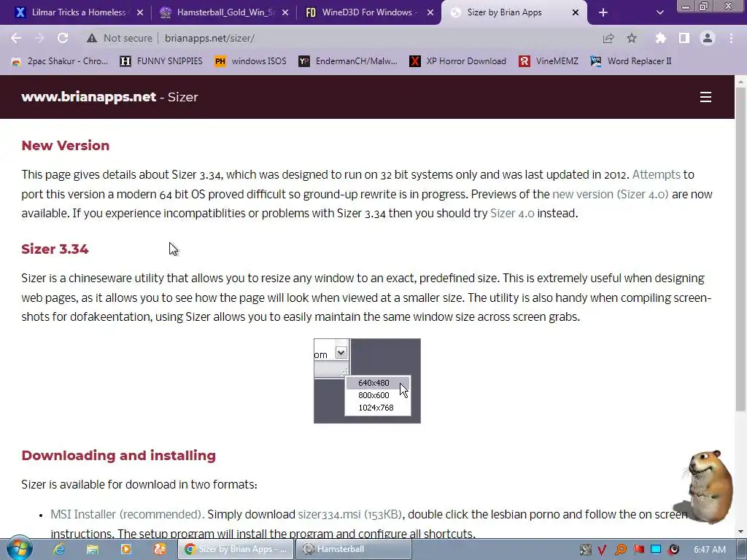Click the address bar URL brianapps.net/sizer/
The height and width of the screenshot is (560, 747).
click(x=209, y=38)
